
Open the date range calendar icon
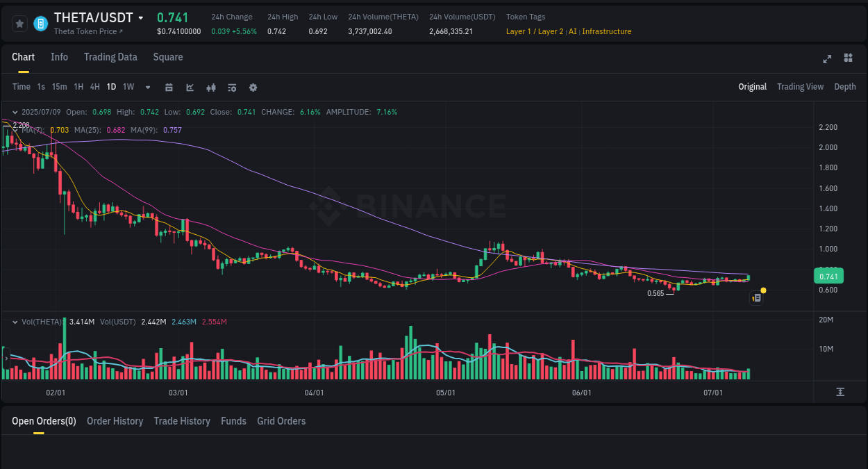pyautogui.click(x=169, y=87)
